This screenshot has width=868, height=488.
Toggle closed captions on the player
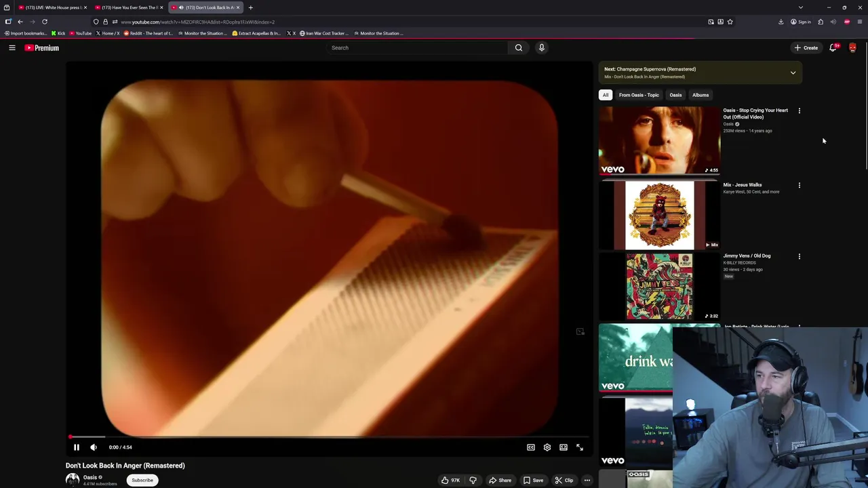531,447
